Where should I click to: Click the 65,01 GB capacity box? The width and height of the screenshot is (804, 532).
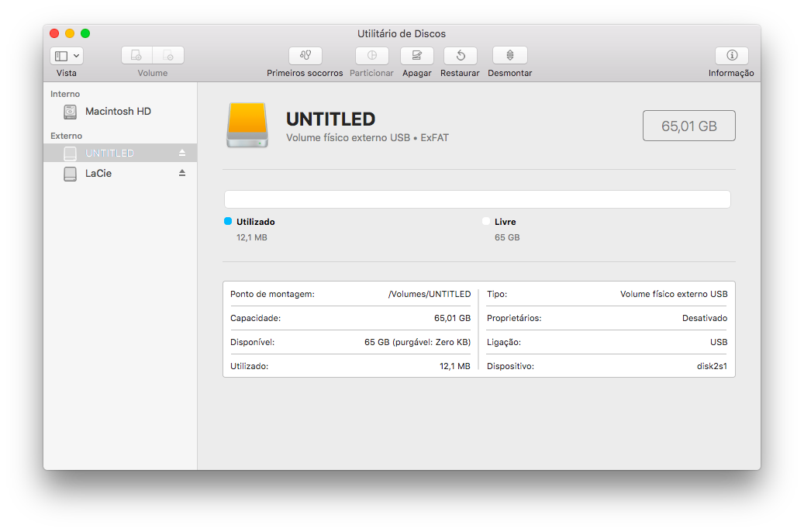688,126
